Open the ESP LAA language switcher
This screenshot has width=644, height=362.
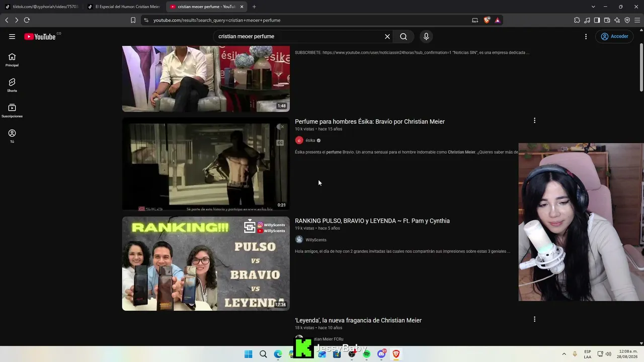pyautogui.click(x=588, y=354)
